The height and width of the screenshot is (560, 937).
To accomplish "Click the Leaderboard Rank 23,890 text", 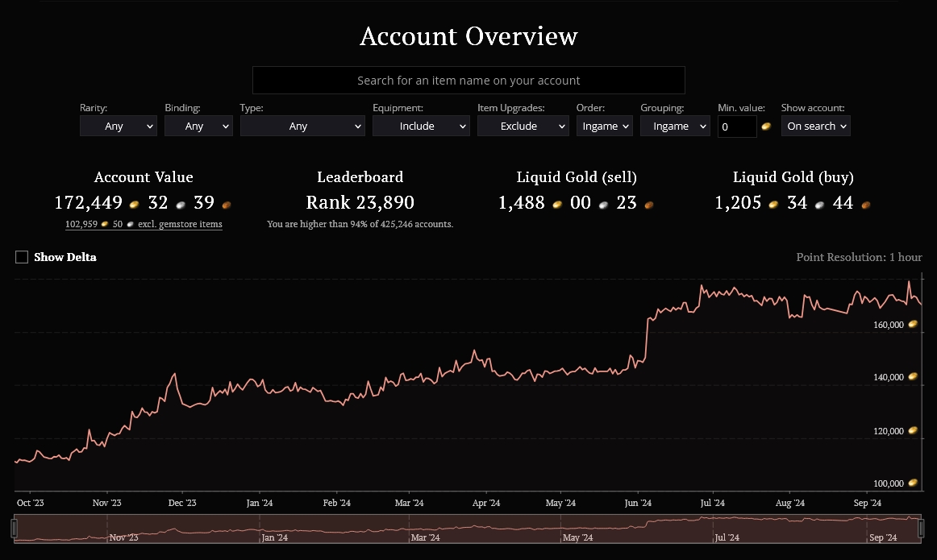I will [x=360, y=202].
